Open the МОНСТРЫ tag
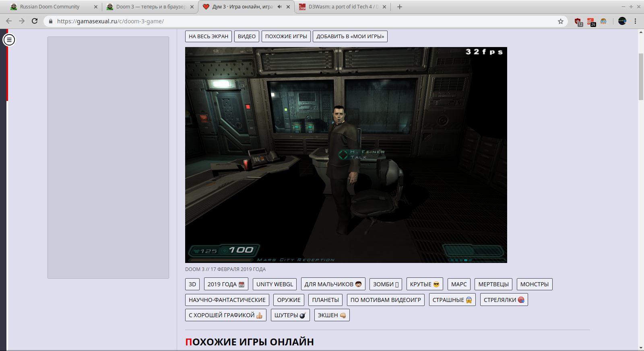This screenshot has height=351, width=644. point(535,284)
